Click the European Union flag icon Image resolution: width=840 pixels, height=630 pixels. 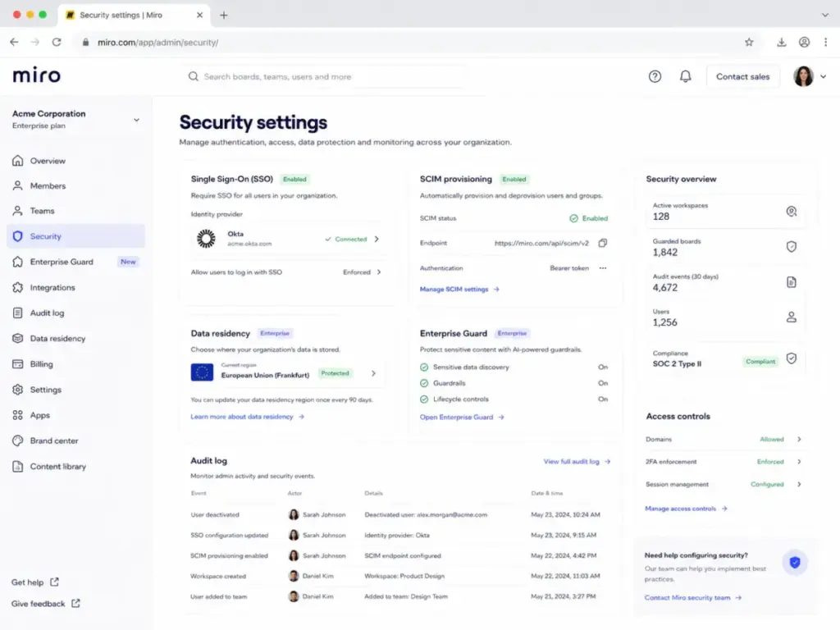tap(202, 372)
